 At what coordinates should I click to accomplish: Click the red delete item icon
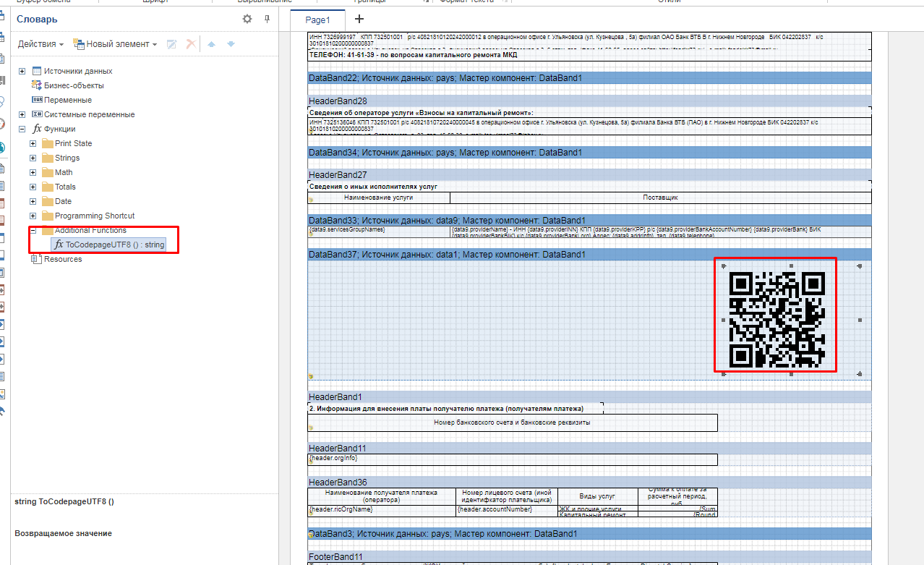point(191,44)
